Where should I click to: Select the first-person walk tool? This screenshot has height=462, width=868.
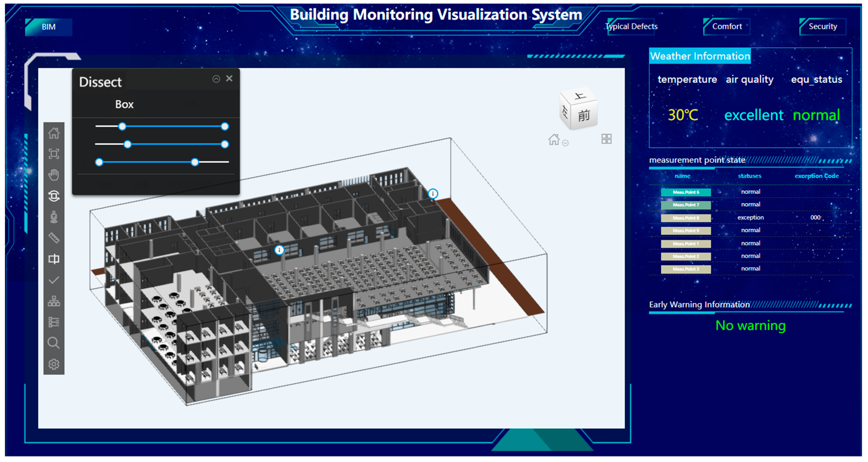click(x=54, y=217)
